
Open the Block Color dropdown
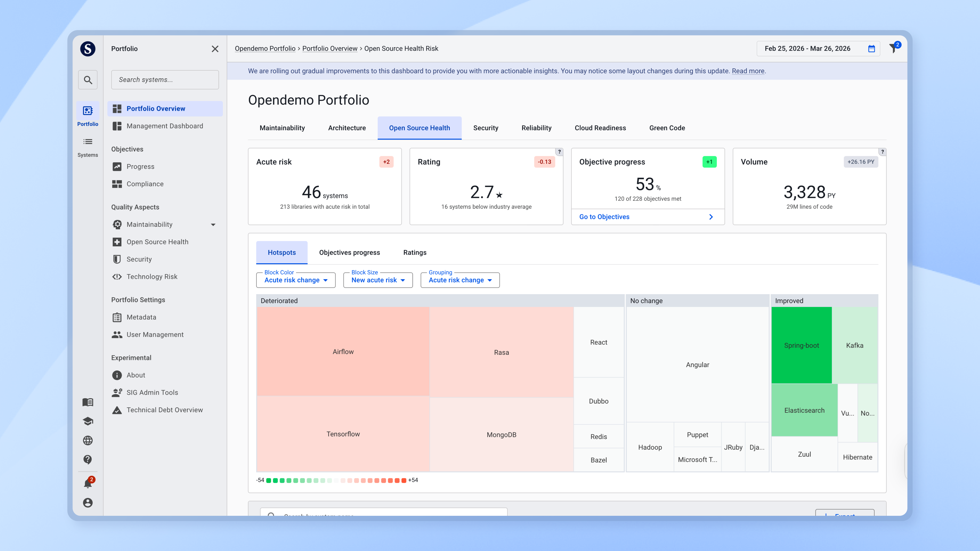pos(296,280)
